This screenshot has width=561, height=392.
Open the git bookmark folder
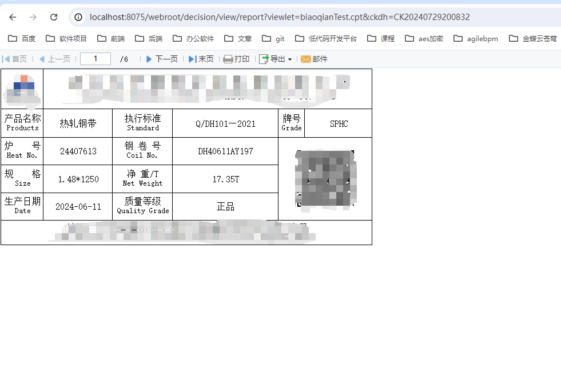coord(273,39)
